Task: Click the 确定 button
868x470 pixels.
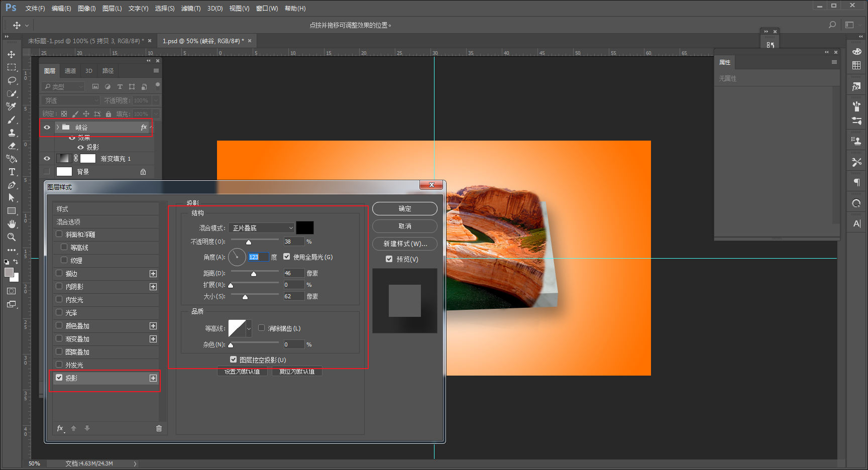Action: point(405,209)
